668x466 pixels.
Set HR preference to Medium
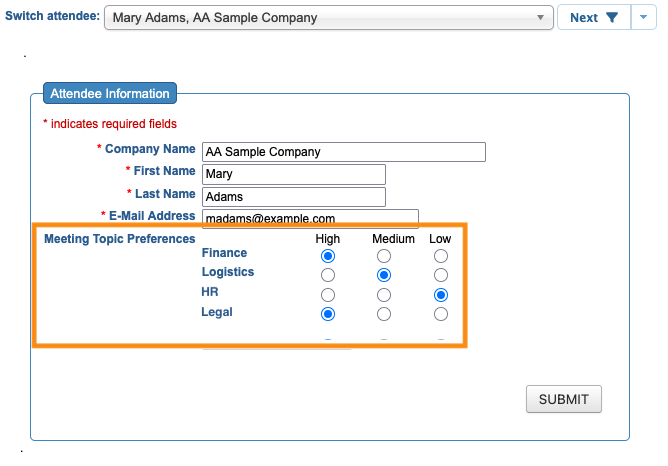[384, 295]
